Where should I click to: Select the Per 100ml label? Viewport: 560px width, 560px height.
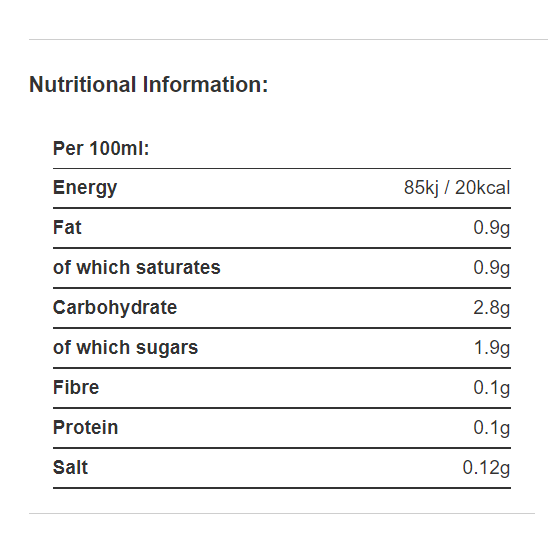pyautogui.click(x=101, y=148)
